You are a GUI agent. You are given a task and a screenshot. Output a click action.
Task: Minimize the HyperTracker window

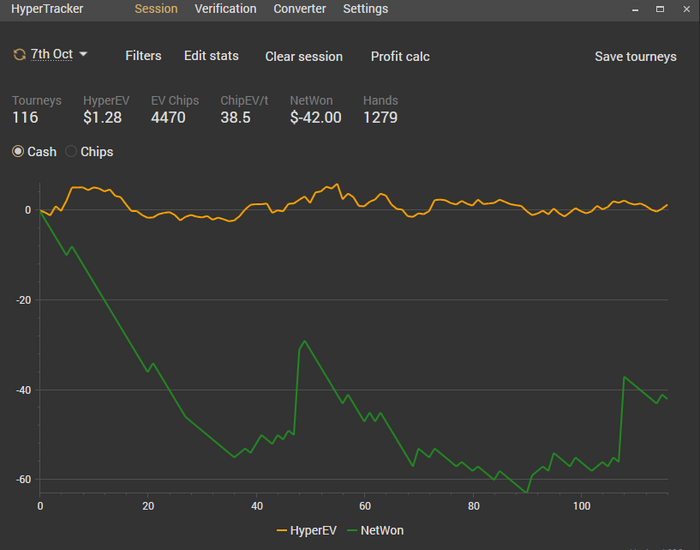click(x=635, y=9)
